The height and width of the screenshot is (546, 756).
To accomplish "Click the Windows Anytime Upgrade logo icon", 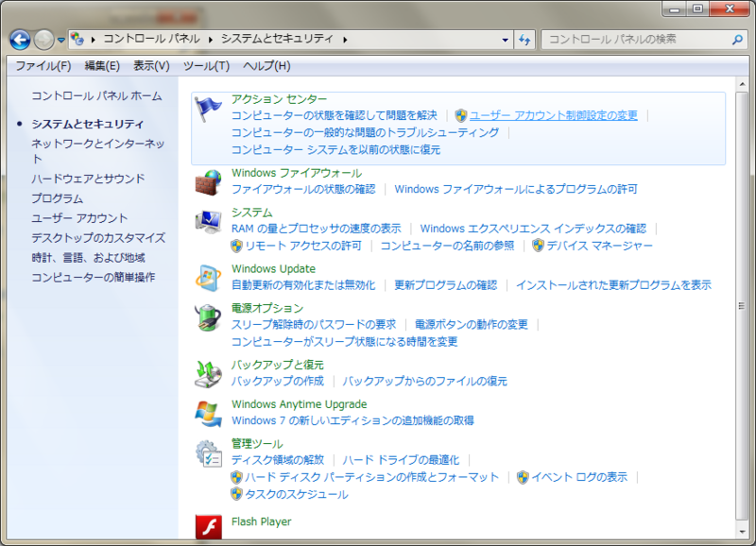I will click(208, 414).
